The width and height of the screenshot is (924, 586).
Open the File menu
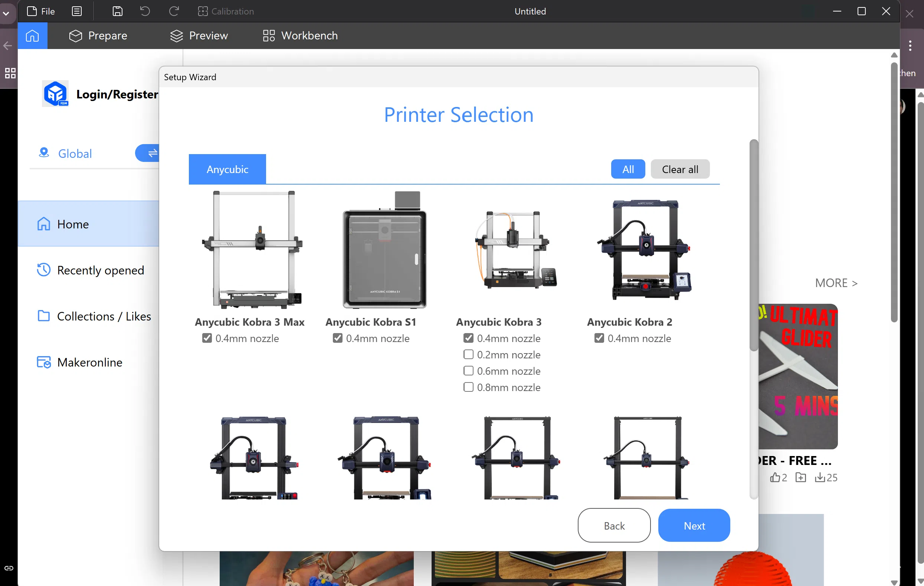[41, 11]
